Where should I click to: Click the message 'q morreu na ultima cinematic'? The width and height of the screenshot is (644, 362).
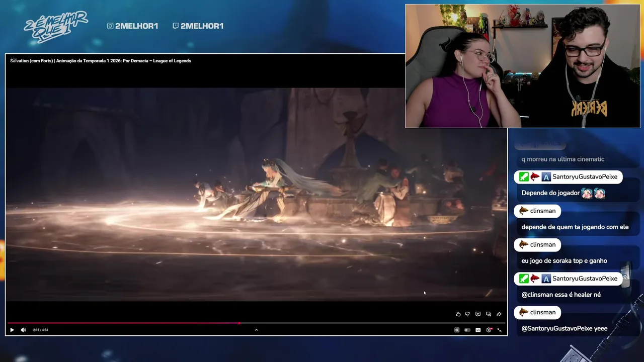pos(562,159)
